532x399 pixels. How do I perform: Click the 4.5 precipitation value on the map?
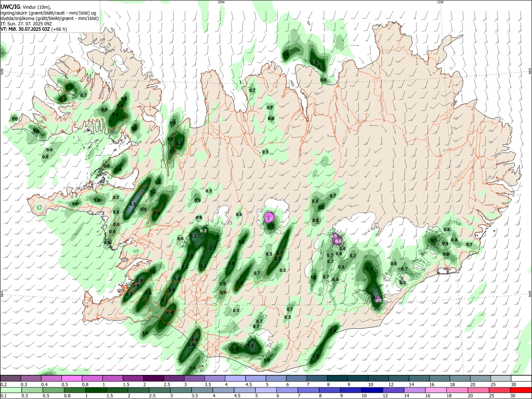pos(133,204)
